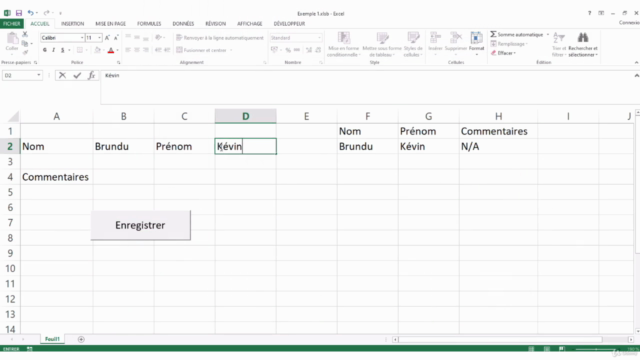Click the Insérer cells icon
Viewport: 640px width, 360px height.
(x=435, y=44)
